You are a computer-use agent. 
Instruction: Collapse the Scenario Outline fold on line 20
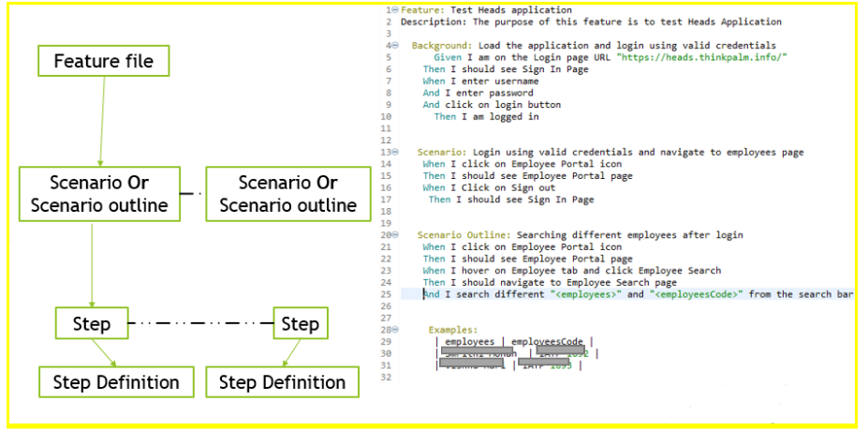click(x=394, y=235)
